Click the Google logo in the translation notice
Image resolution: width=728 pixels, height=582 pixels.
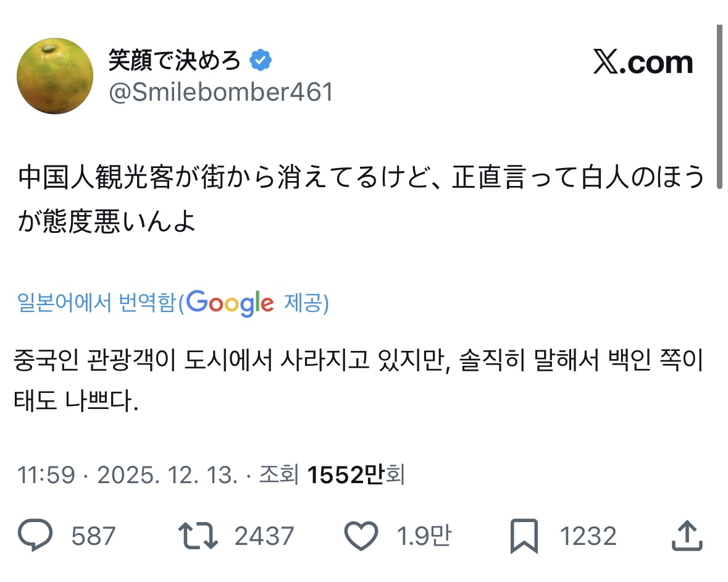(230, 302)
